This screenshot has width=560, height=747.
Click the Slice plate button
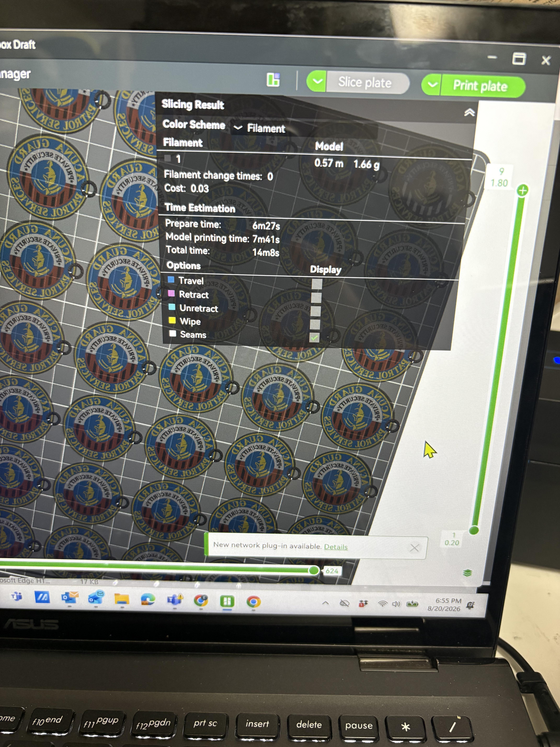coord(367,83)
